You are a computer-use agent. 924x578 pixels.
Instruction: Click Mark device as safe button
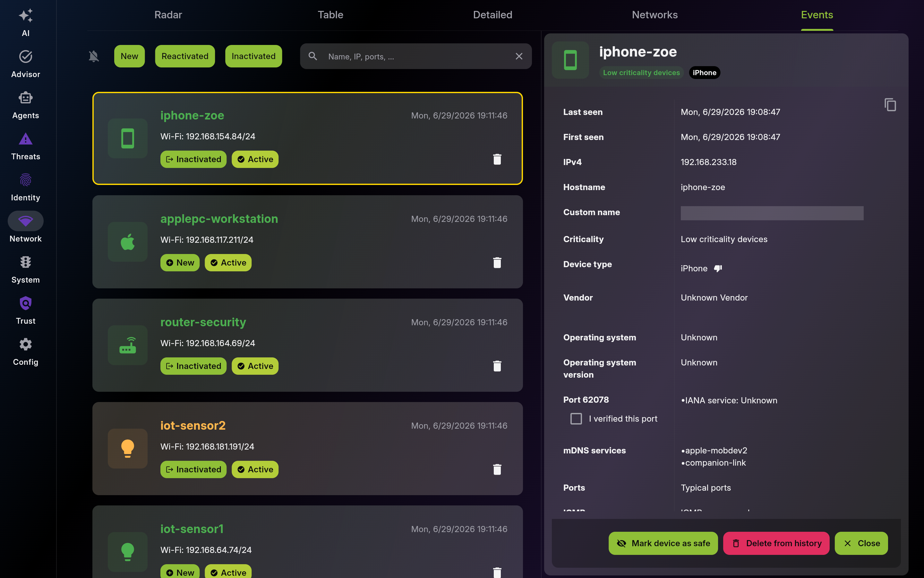(663, 543)
